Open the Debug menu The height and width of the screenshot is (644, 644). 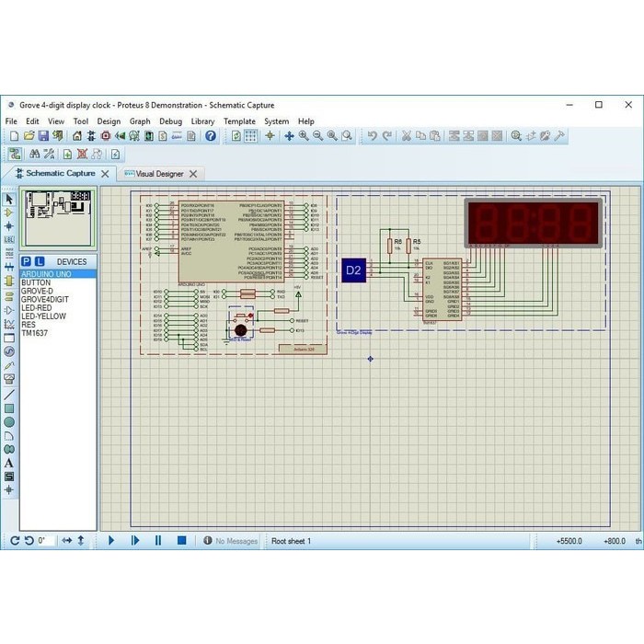(x=170, y=121)
